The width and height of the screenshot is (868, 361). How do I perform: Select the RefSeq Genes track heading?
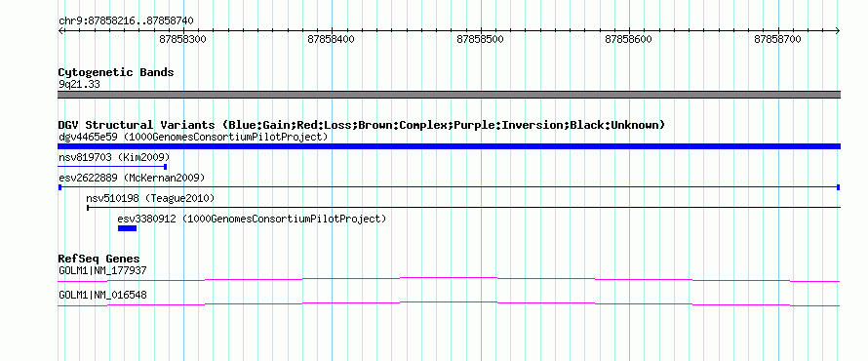(x=99, y=259)
